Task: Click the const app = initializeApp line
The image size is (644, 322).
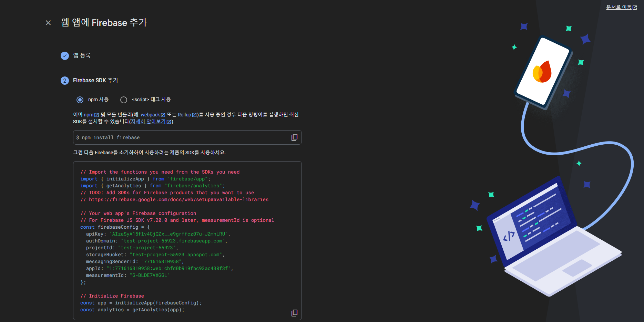Action: click(x=141, y=303)
